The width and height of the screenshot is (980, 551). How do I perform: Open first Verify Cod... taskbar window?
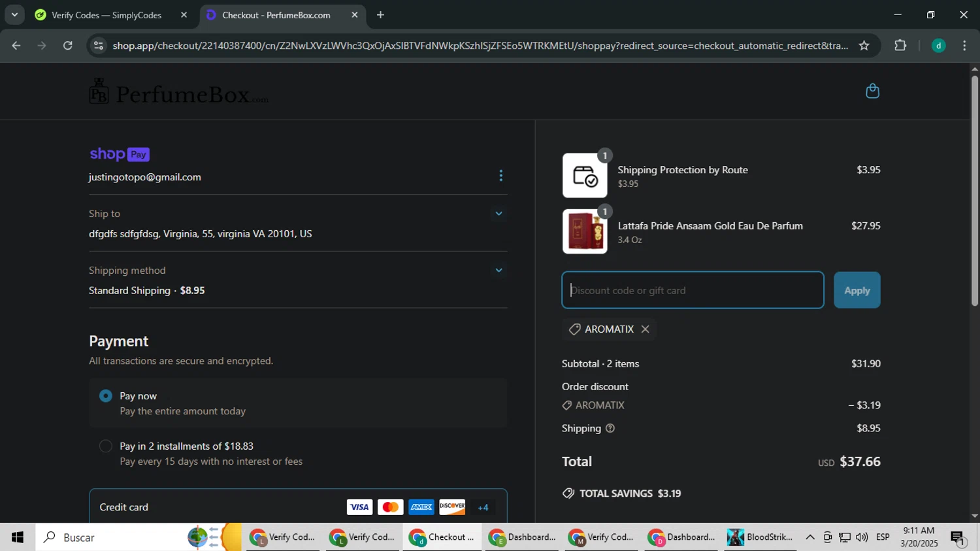coord(282,537)
